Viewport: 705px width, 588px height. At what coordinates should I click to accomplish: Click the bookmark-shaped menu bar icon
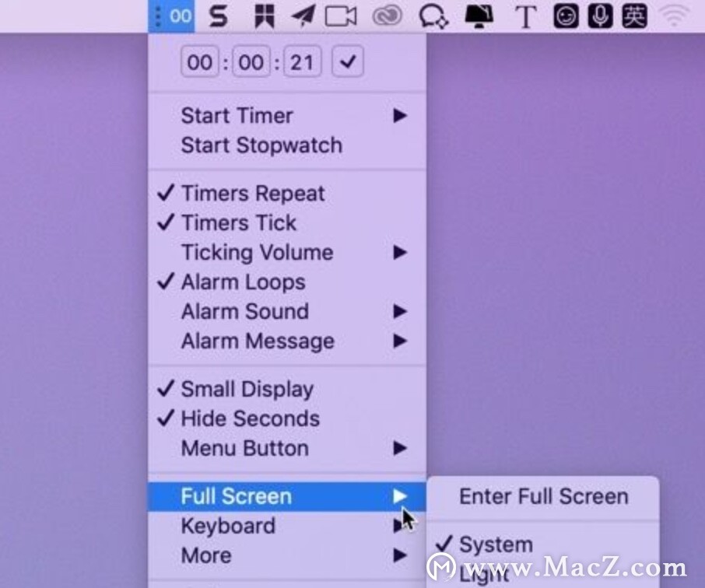point(264,16)
